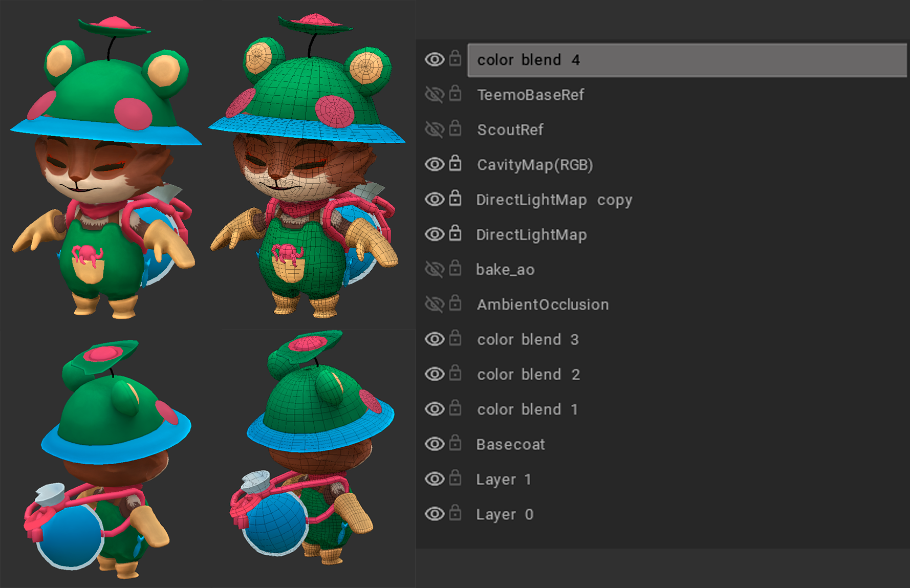Select the bake_ao layer name

505,270
